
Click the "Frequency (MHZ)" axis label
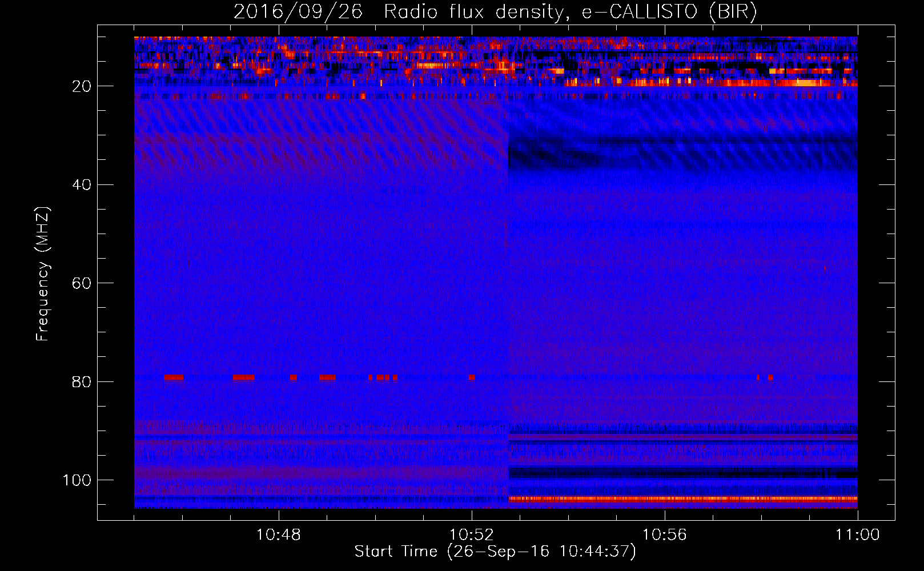[x=43, y=274]
